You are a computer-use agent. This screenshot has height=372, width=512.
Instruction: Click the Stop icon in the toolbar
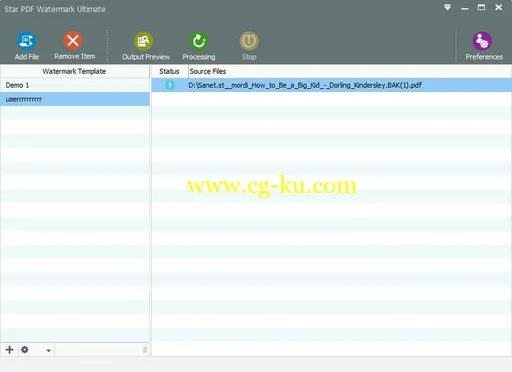click(249, 41)
